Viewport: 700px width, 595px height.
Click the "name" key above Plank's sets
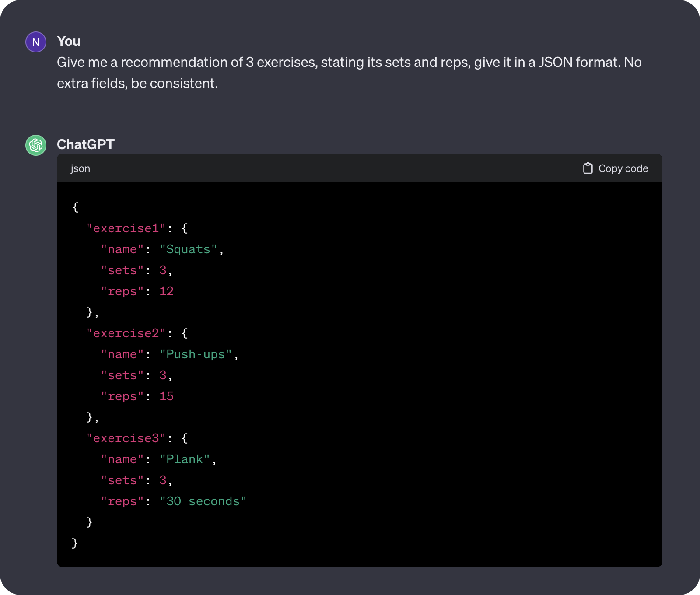pos(122,459)
